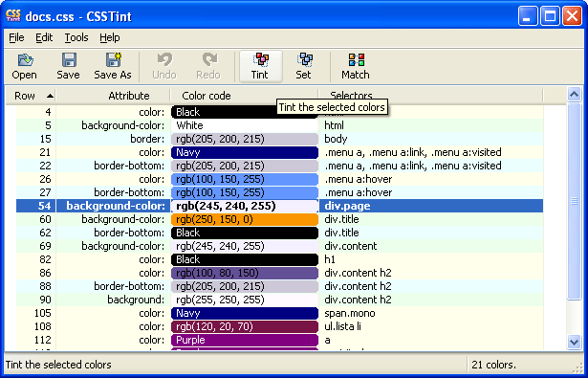Sort by the Color code column header
The image size is (588, 378).
coord(244,96)
